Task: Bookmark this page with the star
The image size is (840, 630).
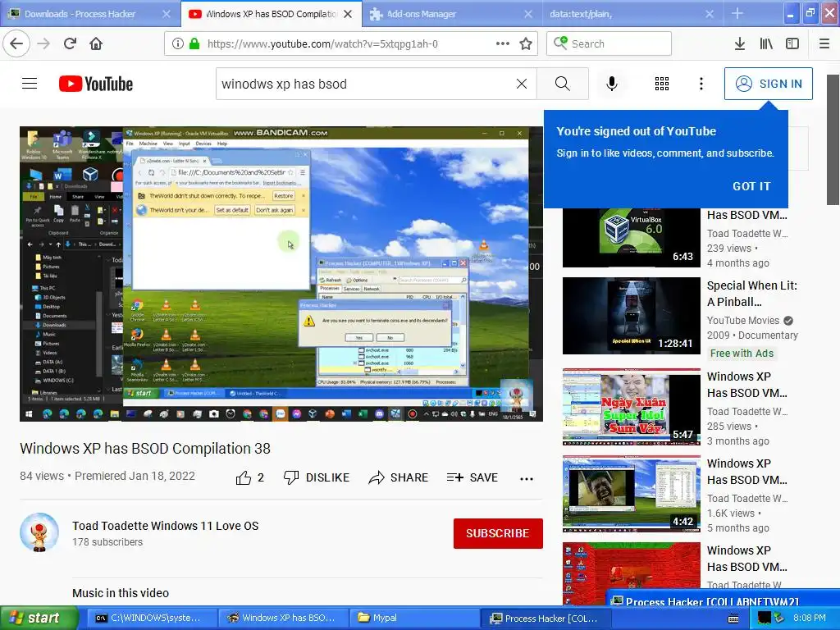Action: pyautogui.click(x=526, y=43)
